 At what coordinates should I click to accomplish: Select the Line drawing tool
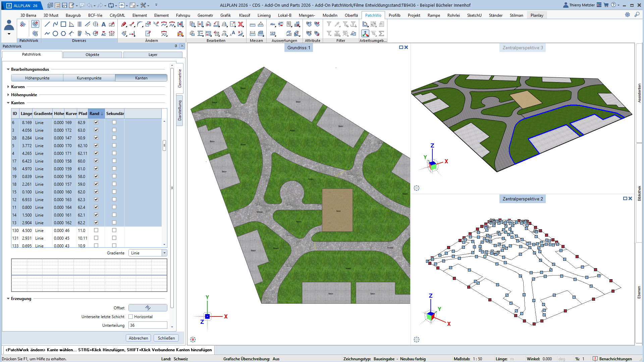(47, 24)
